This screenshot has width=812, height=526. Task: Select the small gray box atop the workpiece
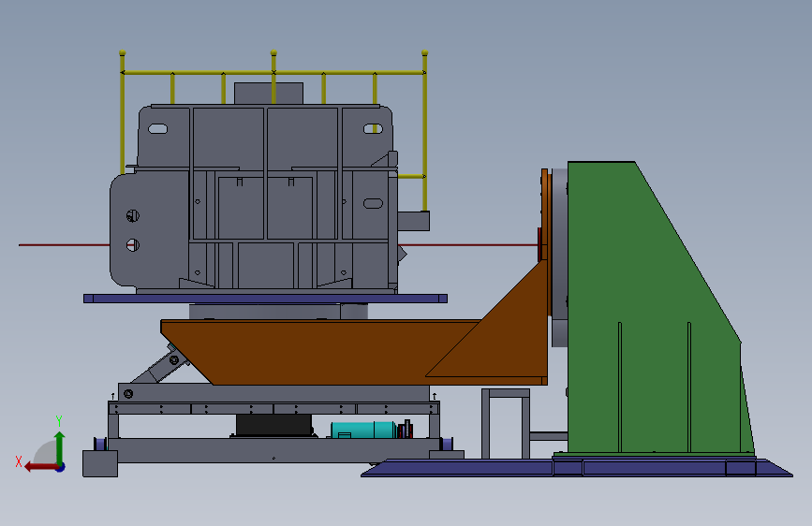tap(268, 94)
